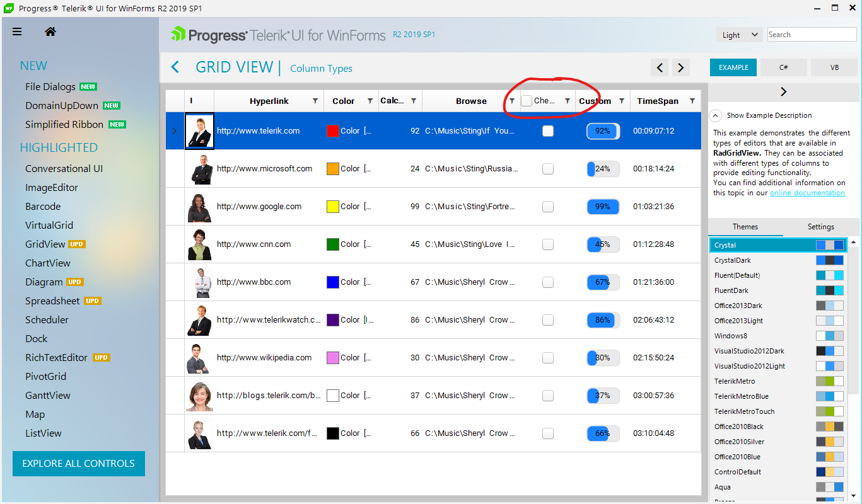Click the row indicator arrow of selected row
Viewport: 862px width, 504px height.
coord(175,131)
